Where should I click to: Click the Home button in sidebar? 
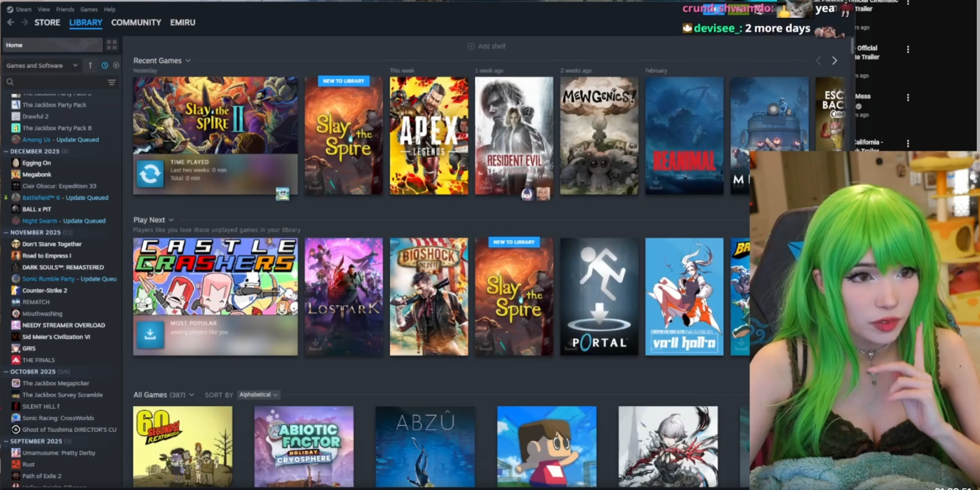(52, 45)
